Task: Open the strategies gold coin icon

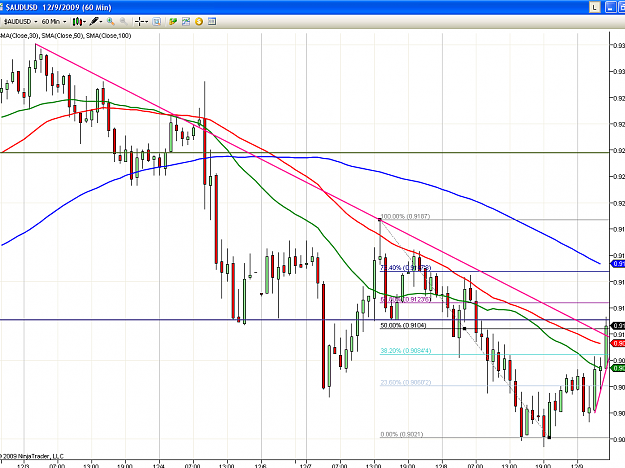Action: click(199, 22)
